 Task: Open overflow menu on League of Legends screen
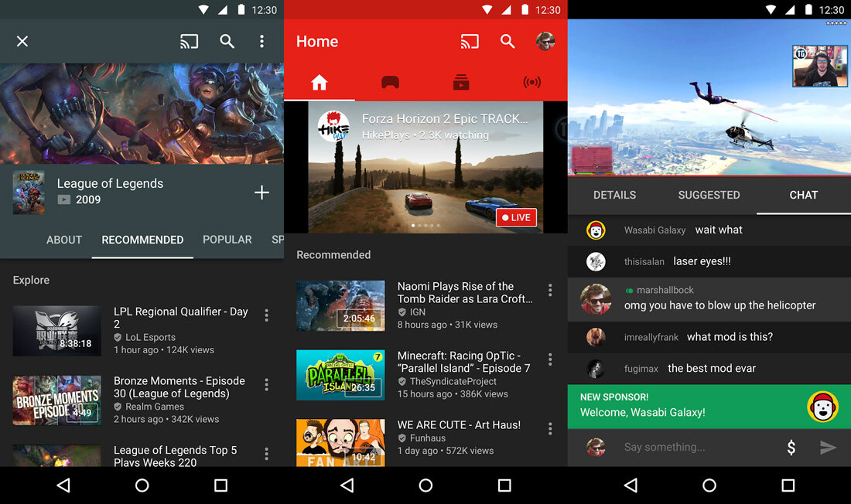261,41
